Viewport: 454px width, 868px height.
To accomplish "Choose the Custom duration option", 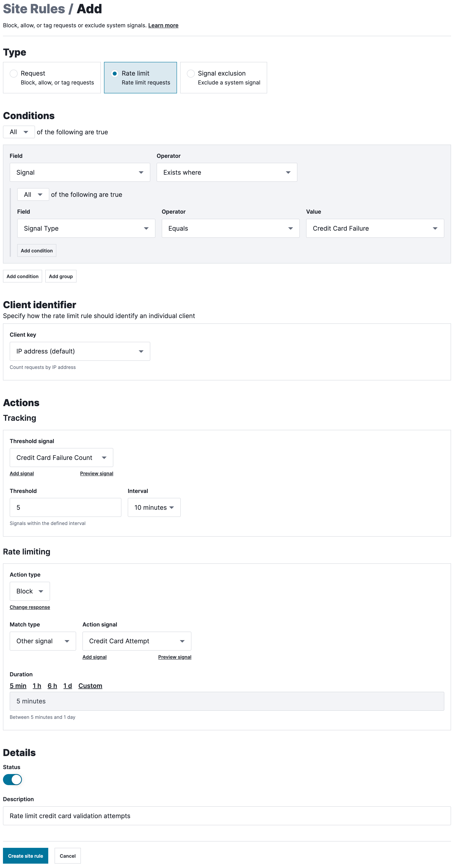I will coord(90,686).
